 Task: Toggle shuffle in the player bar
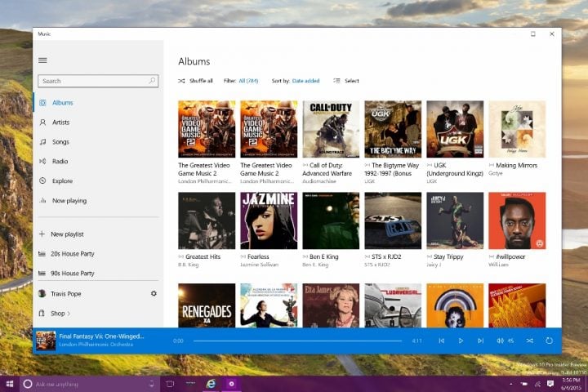529,341
